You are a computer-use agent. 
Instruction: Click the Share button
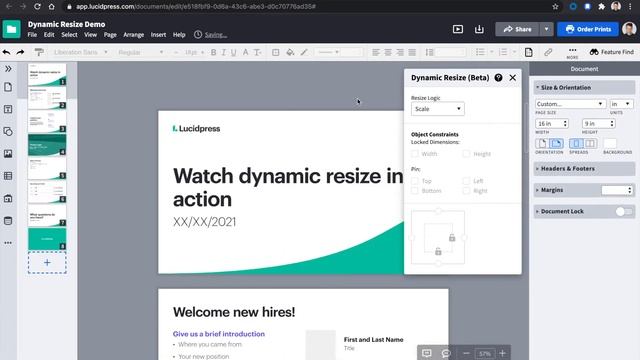click(518, 29)
